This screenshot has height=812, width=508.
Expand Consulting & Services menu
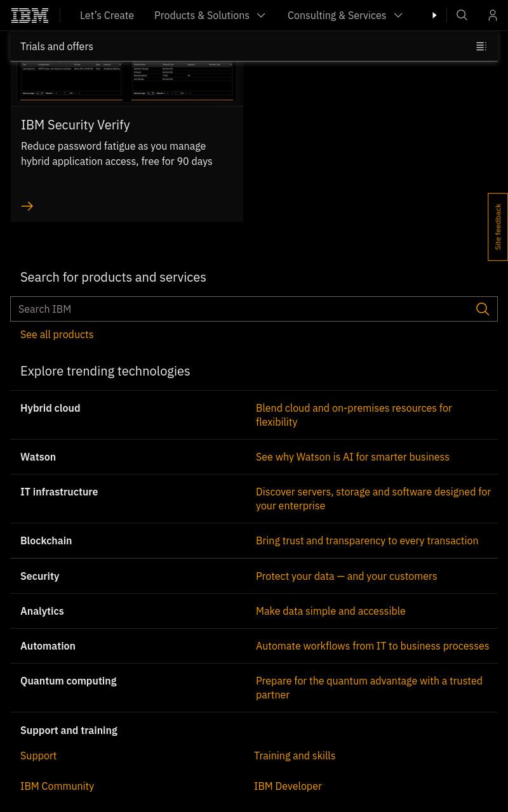pos(345,15)
